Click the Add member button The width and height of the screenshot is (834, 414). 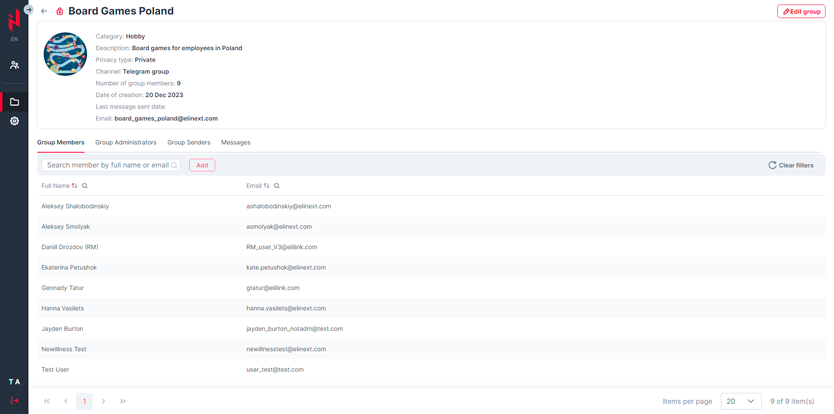coord(202,165)
